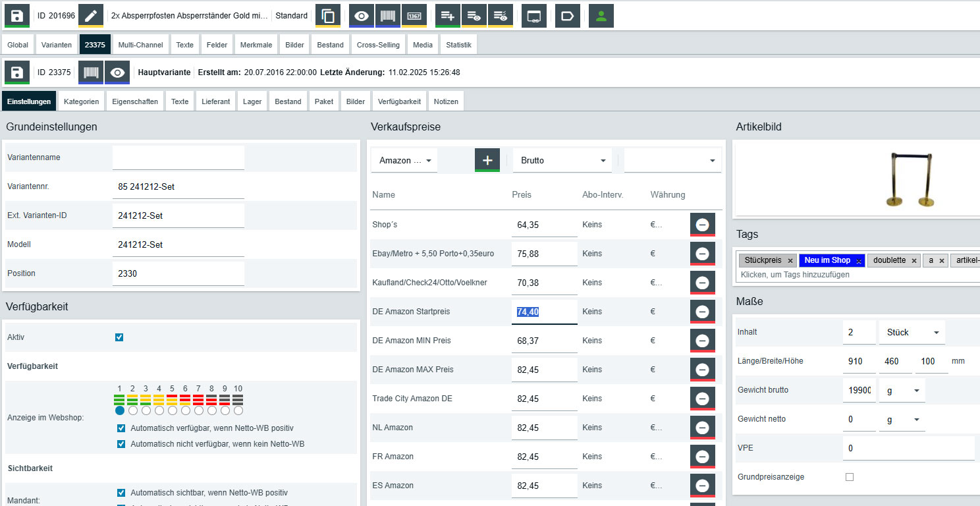Click the barcode icon next to ID 23375
The height and width of the screenshot is (506, 980).
click(x=91, y=72)
